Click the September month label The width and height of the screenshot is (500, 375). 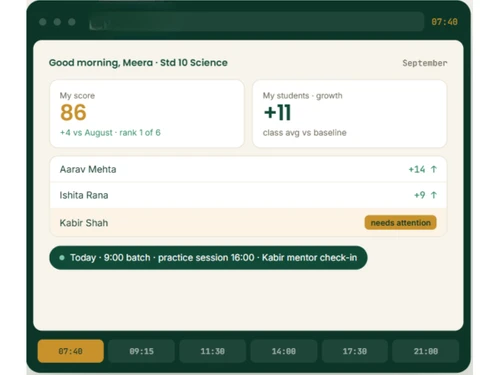pos(425,63)
